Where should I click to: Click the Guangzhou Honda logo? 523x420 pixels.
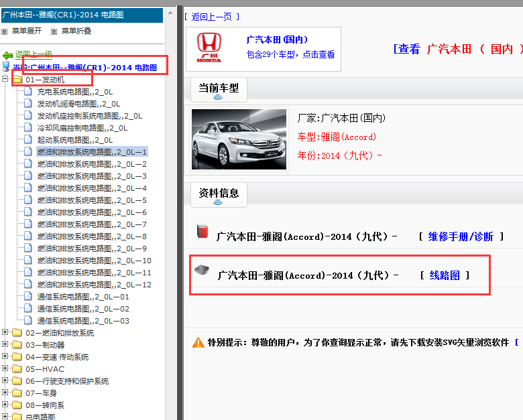coord(209,48)
